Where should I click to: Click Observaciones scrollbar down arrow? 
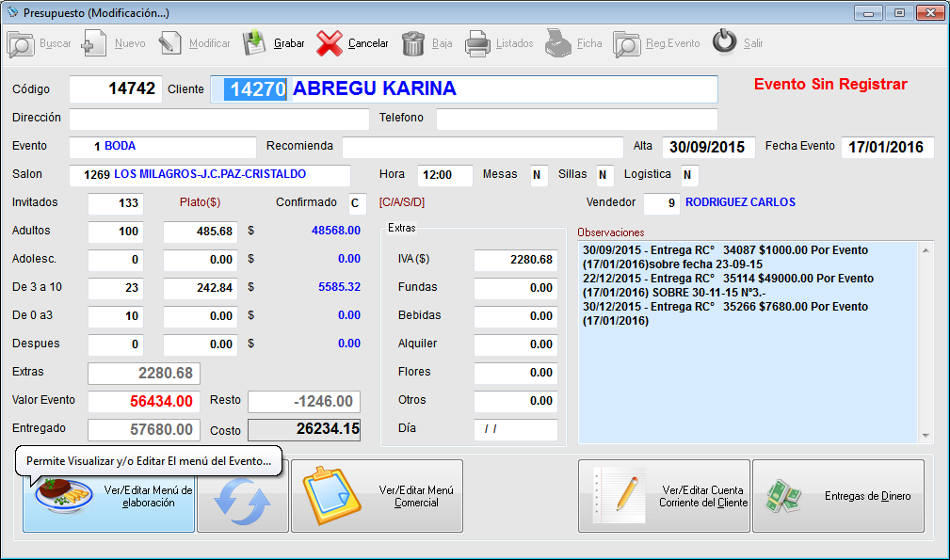926,436
